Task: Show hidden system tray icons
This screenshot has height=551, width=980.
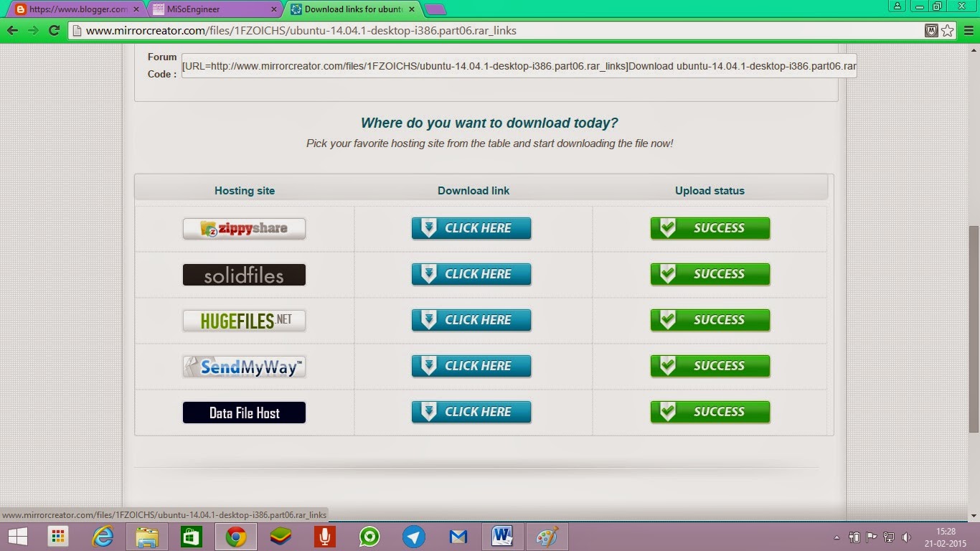Action: click(837, 537)
